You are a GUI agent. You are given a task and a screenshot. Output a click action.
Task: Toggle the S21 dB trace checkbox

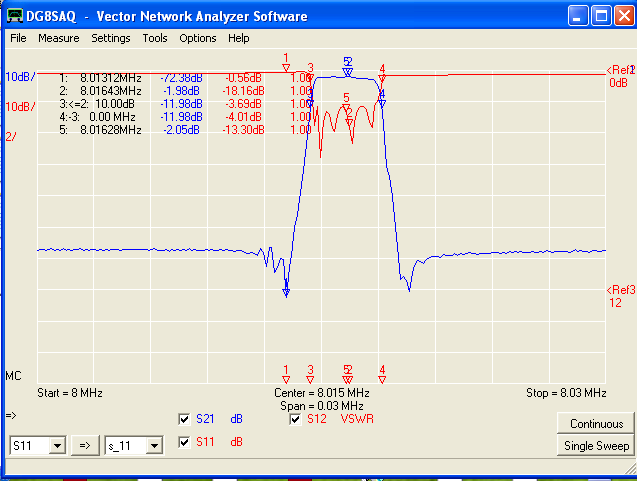coord(184,419)
